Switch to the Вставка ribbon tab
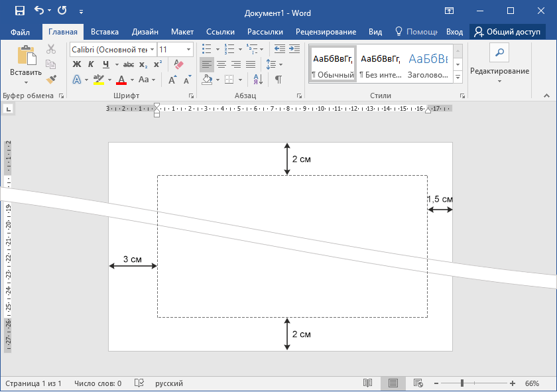 tap(105, 32)
